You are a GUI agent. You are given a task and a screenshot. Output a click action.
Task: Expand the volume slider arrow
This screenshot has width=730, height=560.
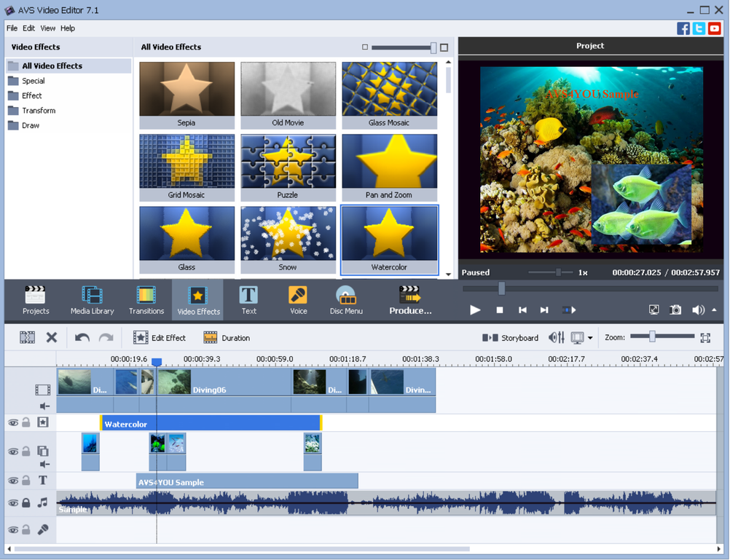(x=714, y=309)
